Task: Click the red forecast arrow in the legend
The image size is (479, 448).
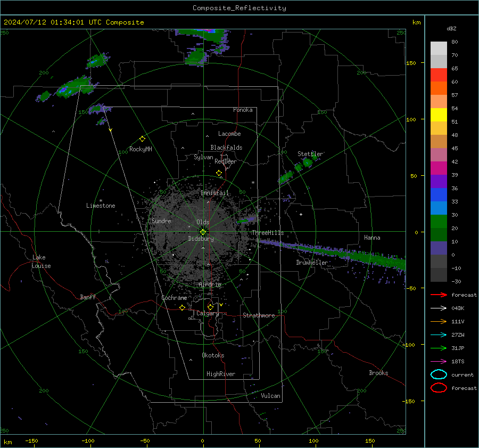Action: 439,295
